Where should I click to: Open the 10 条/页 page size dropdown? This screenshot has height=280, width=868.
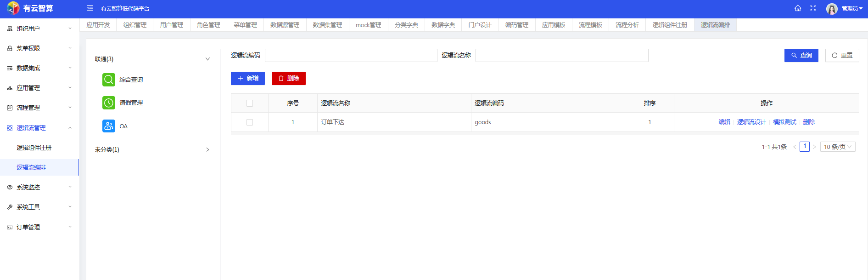837,147
